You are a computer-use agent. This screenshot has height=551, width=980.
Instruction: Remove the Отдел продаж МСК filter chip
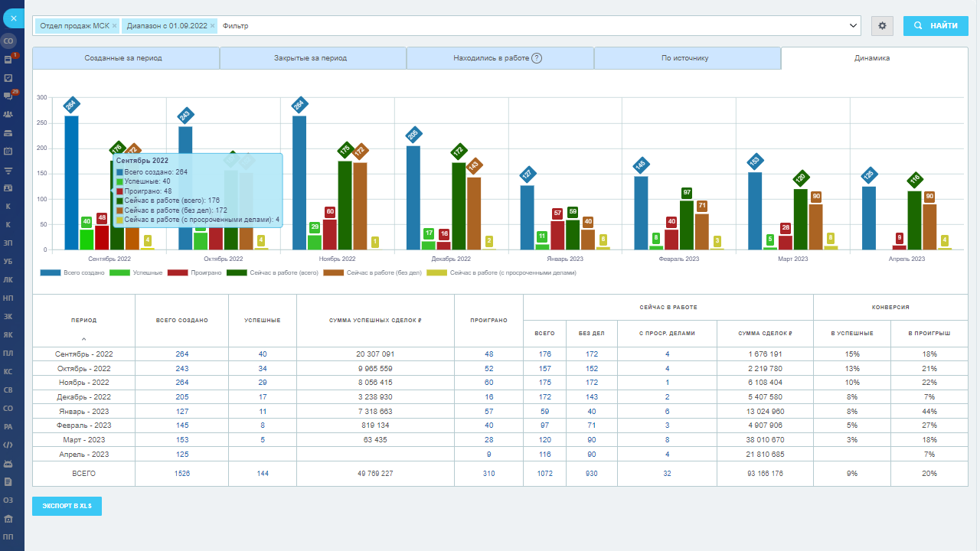[x=115, y=26]
